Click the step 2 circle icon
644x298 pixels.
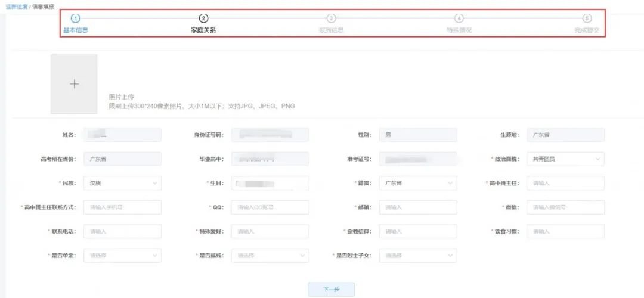pos(203,18)
